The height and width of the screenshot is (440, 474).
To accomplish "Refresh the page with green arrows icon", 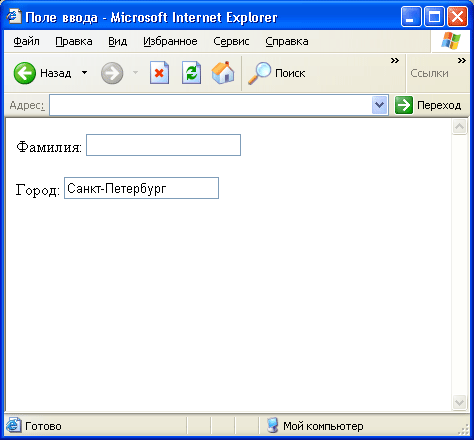I will (191, 72).
